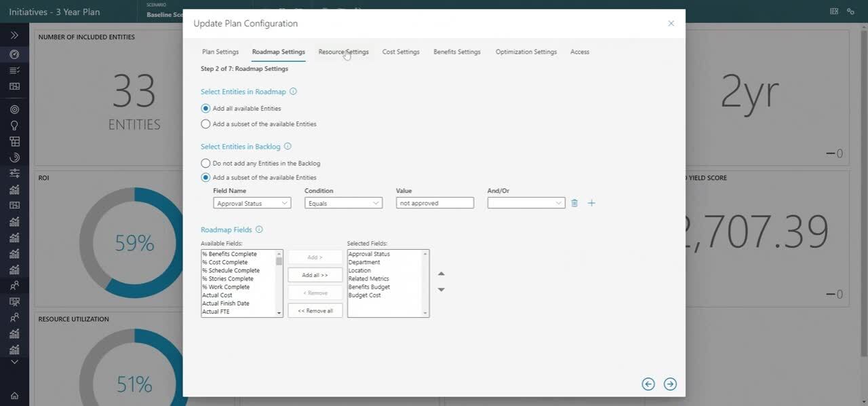Select Do not add any Entities in Backlog

pos(205,164)
